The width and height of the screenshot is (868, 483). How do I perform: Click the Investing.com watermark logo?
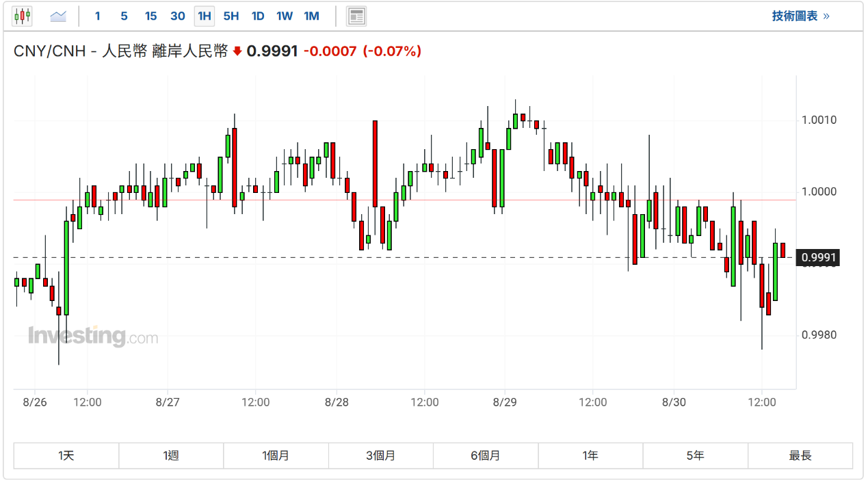point(92,337)
